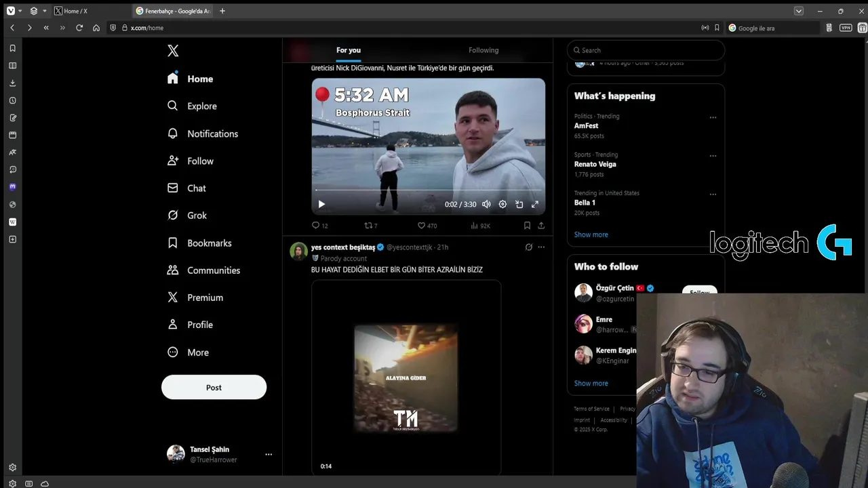Switch to the Fenerbahçe Google tab

click(173, 11)
